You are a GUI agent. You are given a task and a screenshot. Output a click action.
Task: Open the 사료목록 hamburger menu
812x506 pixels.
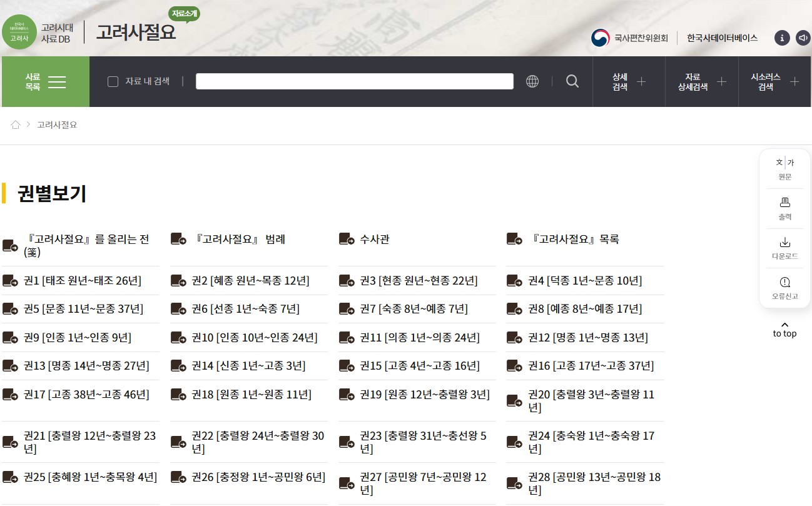(46, 82)
